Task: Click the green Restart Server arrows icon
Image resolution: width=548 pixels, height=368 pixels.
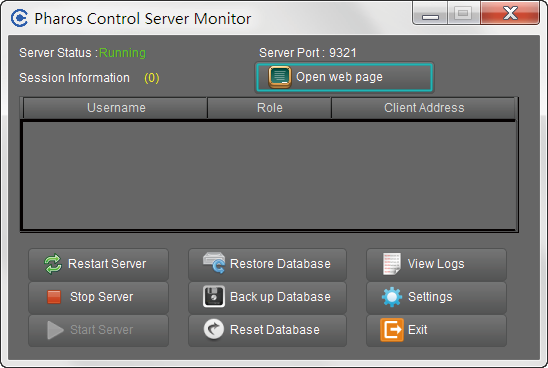Action: 53,264
